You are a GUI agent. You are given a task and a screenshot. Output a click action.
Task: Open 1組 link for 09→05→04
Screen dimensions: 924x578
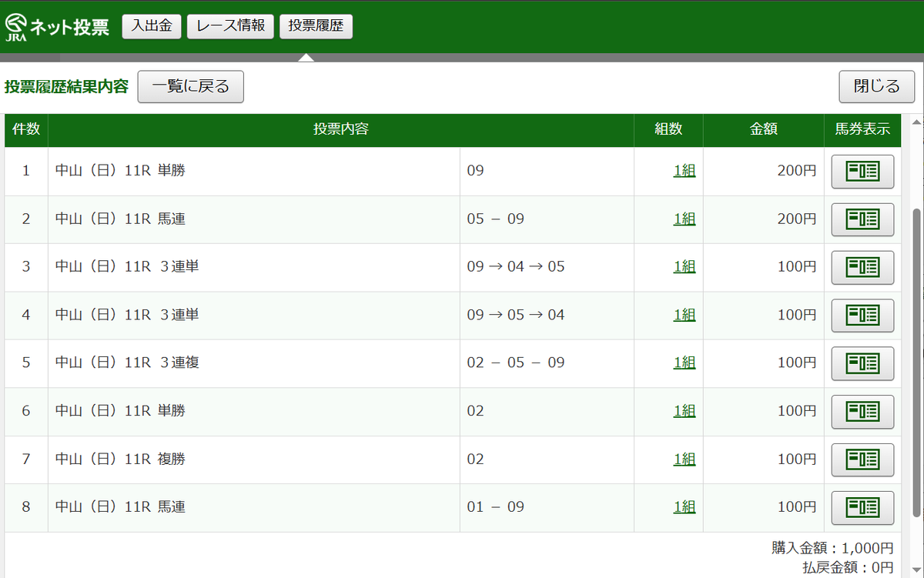[x=684, y=316]
